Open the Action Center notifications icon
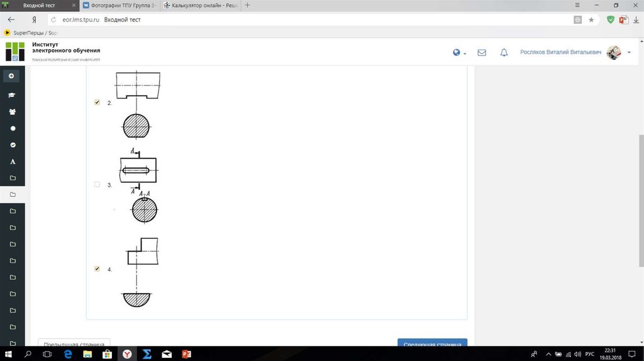The height and width of the screenshot is (361, 644). pyautogui.click(x=632, y=354)
